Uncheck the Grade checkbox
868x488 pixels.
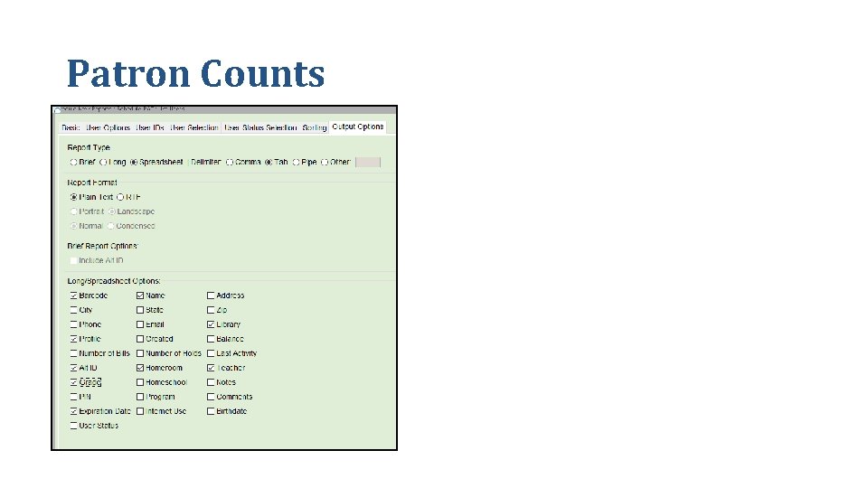pos(73,382)
